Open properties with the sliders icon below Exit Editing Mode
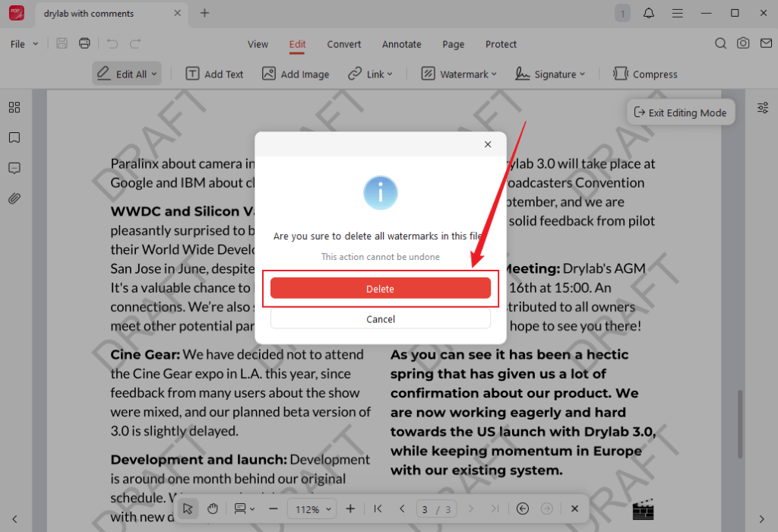This screenshot has width=778, height=532. coord(763,108)
